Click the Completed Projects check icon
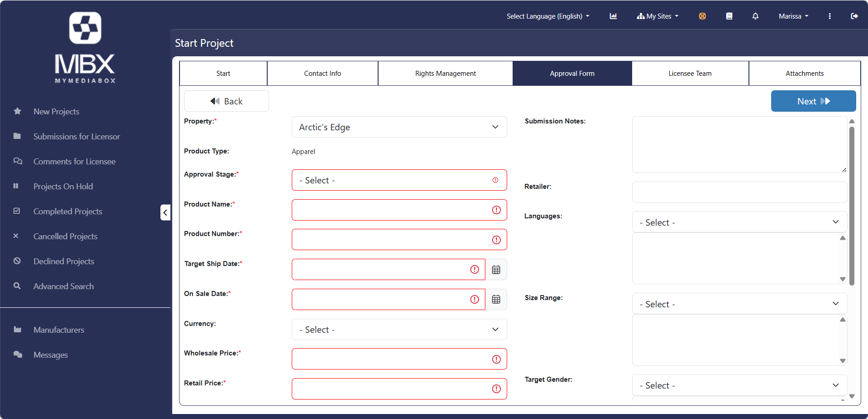This screenshot has height=419, width=868. [x=17, y=211]
